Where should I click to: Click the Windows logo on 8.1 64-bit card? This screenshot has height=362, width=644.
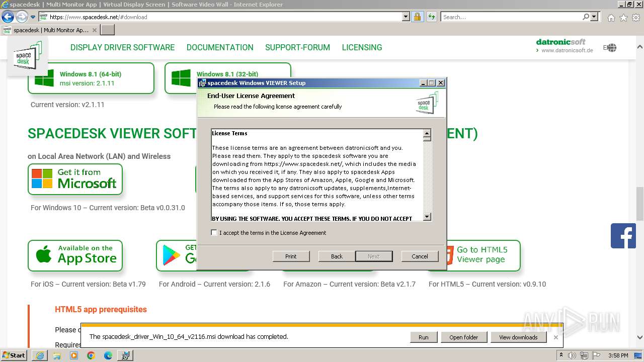[x=44, y=78]
